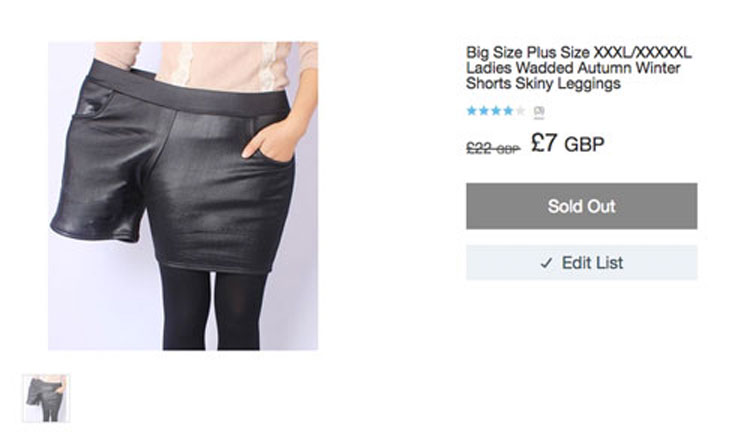Click the second rating star
750x435 pixels.
coord(483,111)
